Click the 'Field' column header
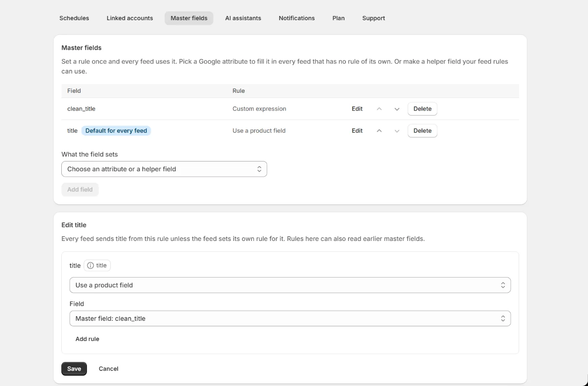The height and width of the screenshot is (386, 588). [74, 91]
